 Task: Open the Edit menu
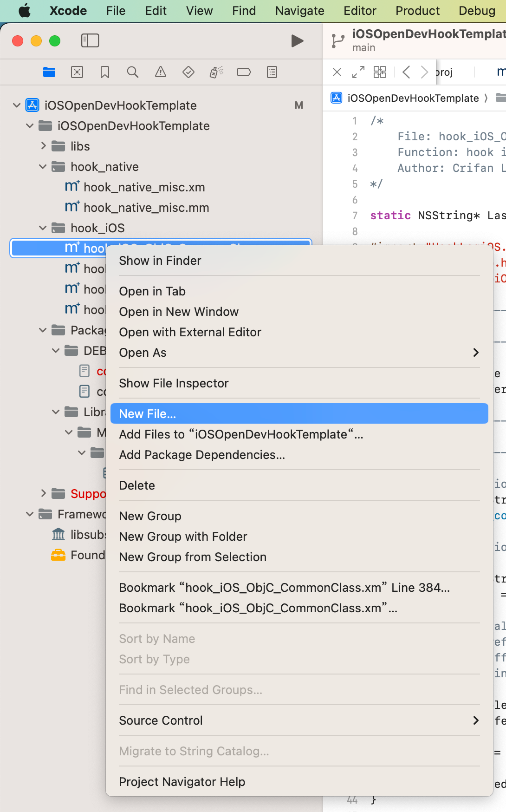point(156,11)
